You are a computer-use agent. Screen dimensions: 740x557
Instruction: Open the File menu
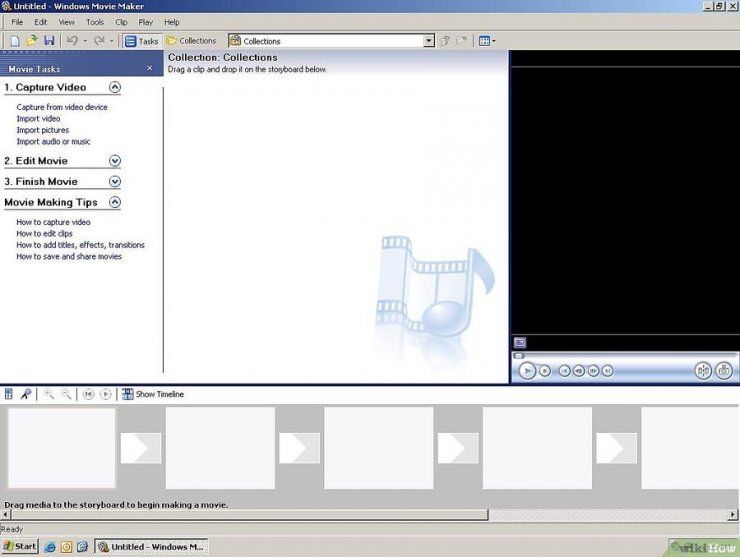coord(17,22)
